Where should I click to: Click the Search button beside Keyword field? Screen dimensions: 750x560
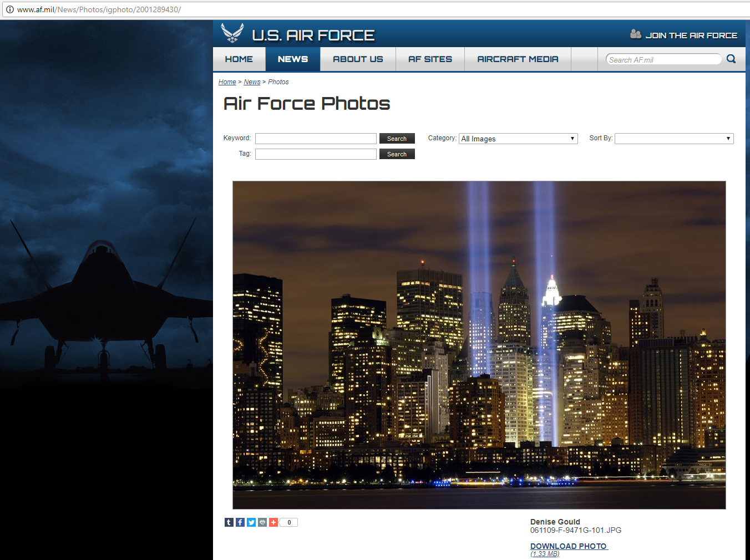click(397, 139)
